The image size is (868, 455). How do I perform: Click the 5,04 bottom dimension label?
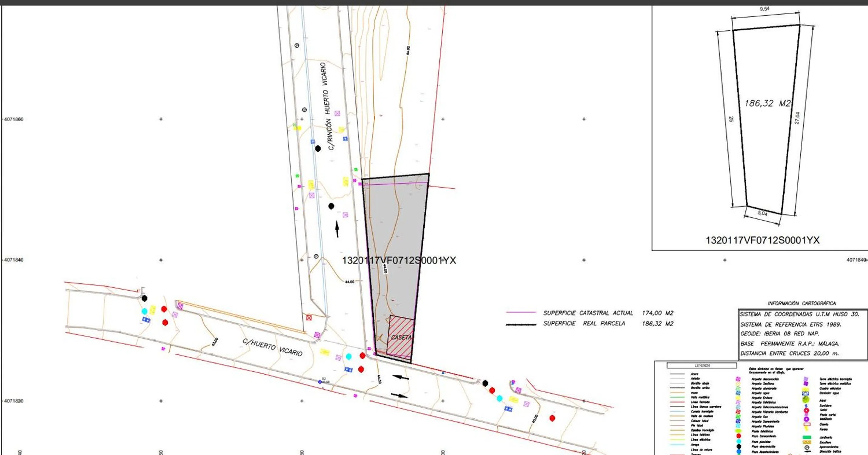click(x=762, y=213)
